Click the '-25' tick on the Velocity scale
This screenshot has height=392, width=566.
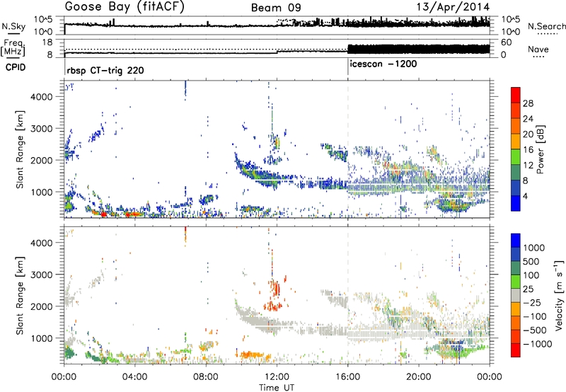[x=533, y=302]
